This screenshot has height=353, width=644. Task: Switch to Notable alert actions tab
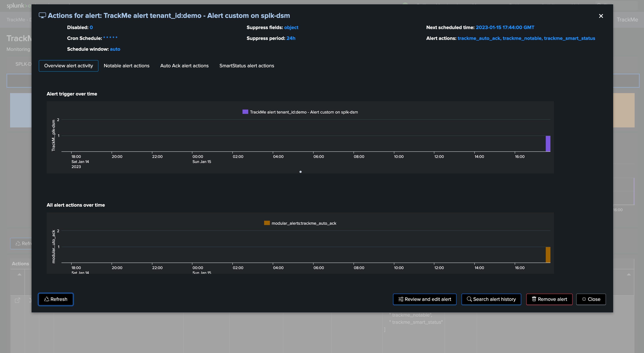click(127, 66)
